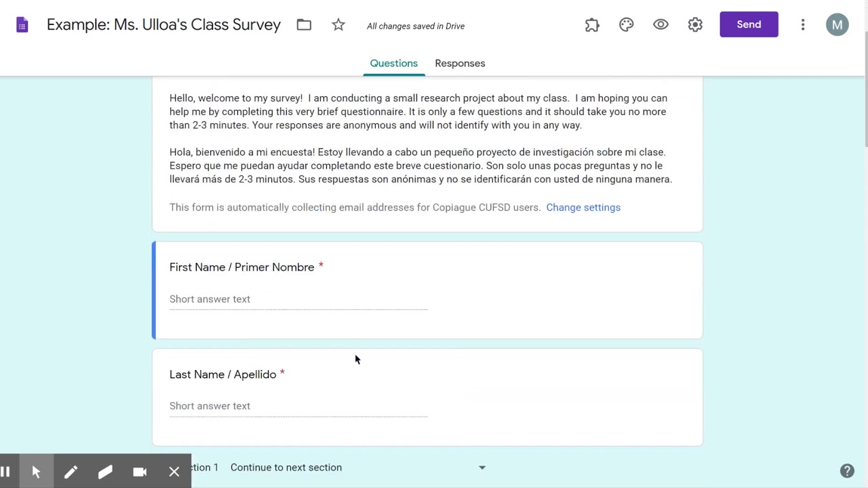This screenshot has width=868, height=488.
Task: Open the add-ons puzzle icon
Action: (592, 25)
